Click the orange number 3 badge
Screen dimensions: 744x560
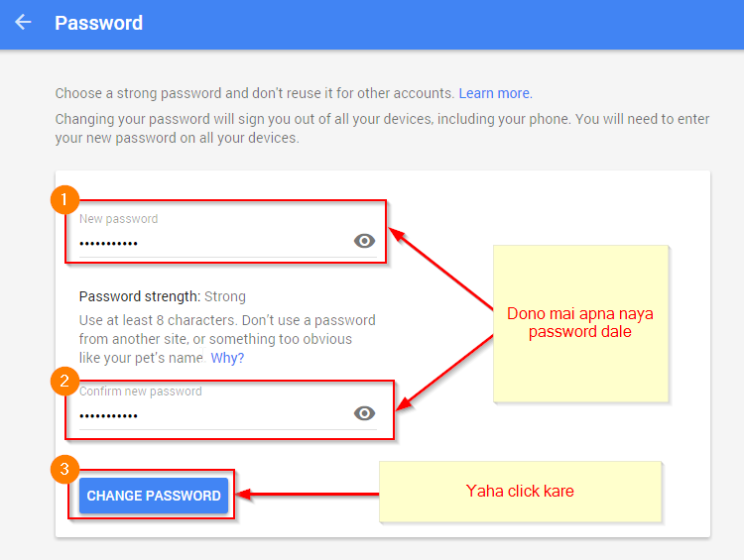[x=64, y=469]
